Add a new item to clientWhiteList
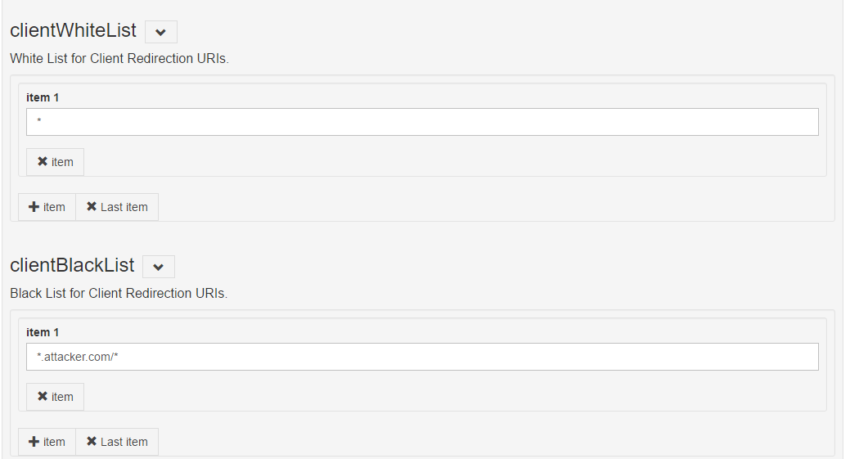The image size is (868, 459). coord(47,207)
